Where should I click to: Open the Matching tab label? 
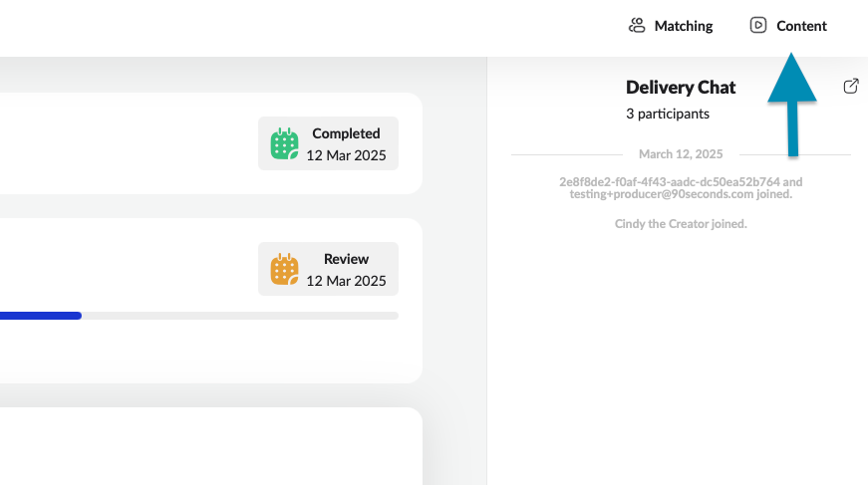pyautogui.click(x=683, y=26)
